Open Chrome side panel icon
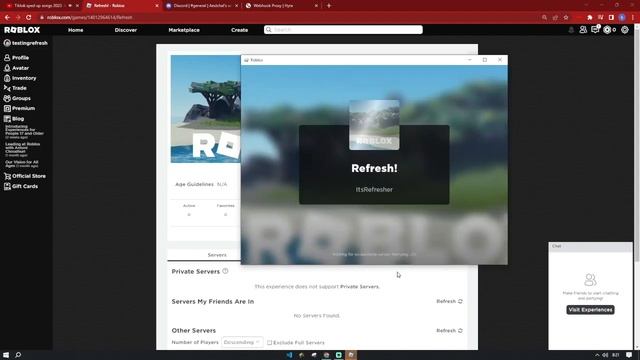Screen dimensions: 640x360 point(611,18)
